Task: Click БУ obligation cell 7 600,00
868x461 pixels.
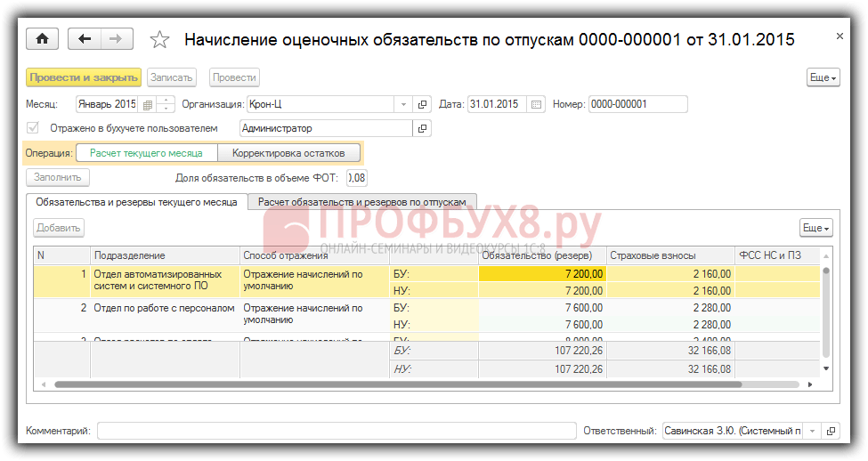Action: (542, 308)
